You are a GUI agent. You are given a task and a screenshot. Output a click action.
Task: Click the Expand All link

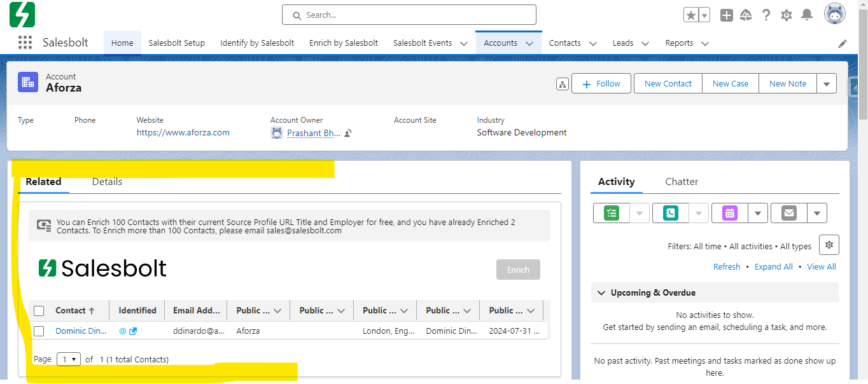point(774,267)
